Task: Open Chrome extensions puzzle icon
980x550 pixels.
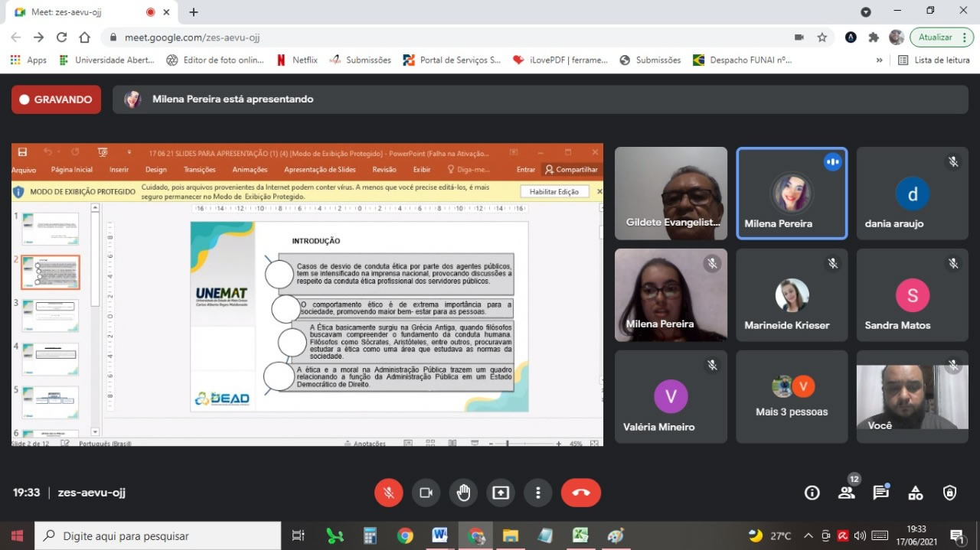Action: click(874, 37)
